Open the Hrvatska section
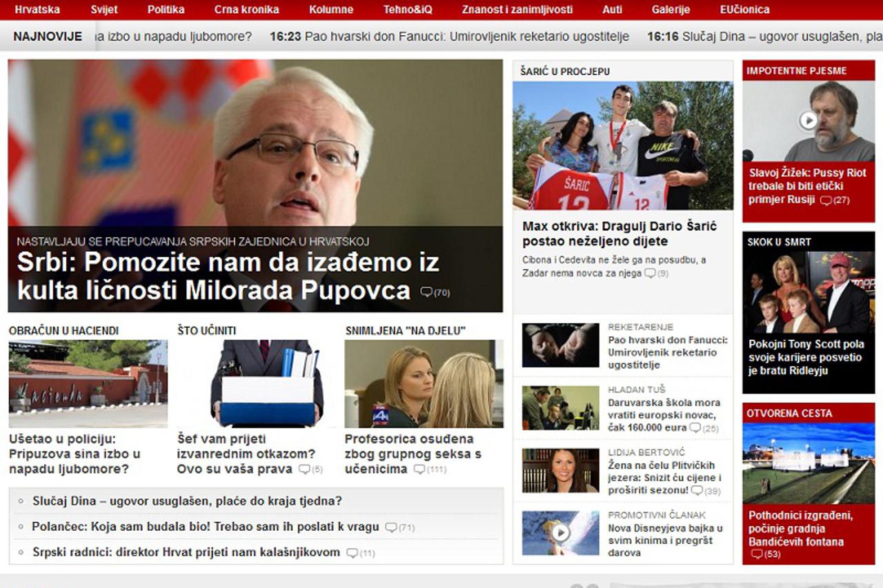The image size is (883, 588). 37,10
